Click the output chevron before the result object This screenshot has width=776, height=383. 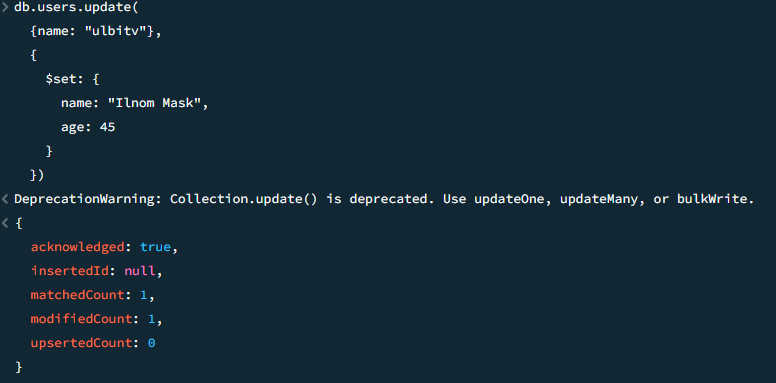[x=5, y=224]
